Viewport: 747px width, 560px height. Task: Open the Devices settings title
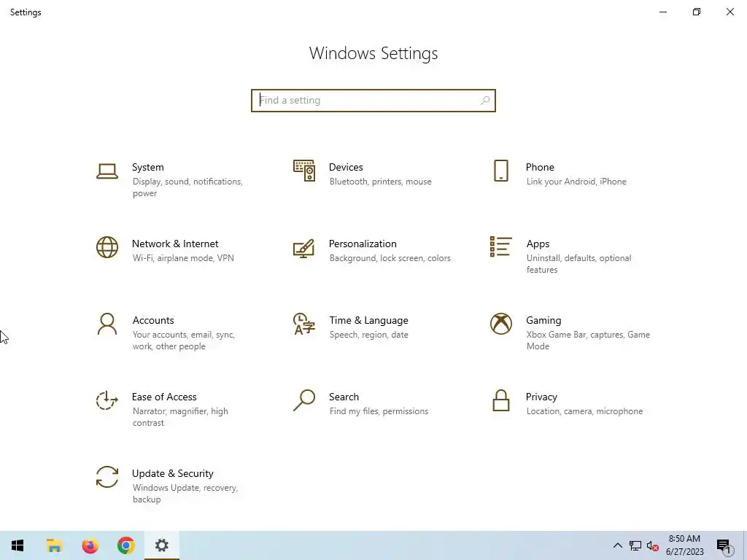coord(346,167)
